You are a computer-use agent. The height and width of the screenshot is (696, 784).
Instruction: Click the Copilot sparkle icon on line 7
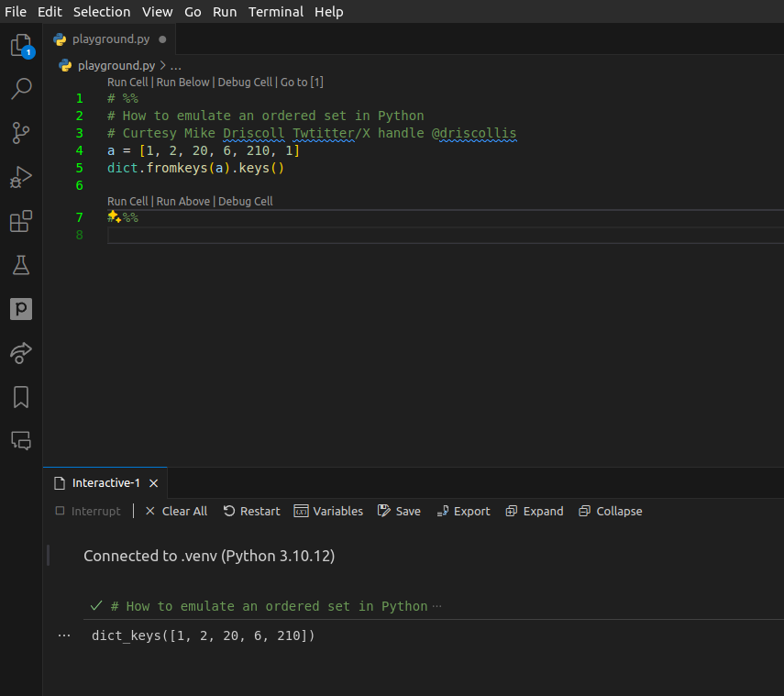click(112, 216)
